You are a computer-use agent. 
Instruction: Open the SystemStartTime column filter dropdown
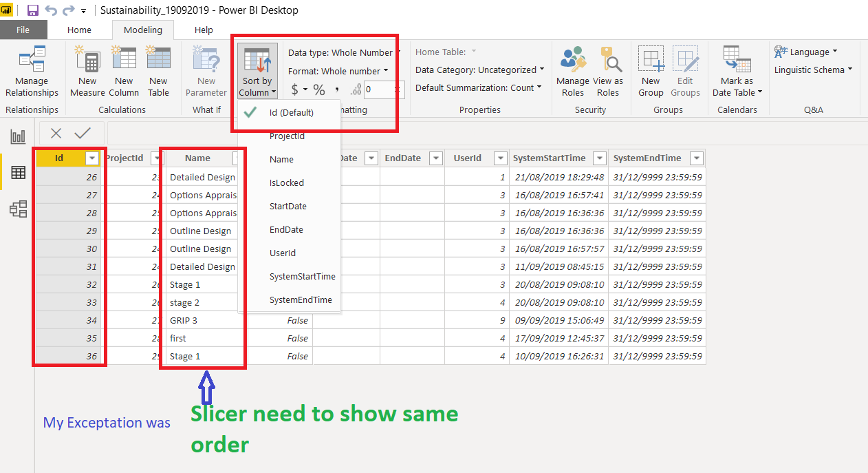point(600,158)
